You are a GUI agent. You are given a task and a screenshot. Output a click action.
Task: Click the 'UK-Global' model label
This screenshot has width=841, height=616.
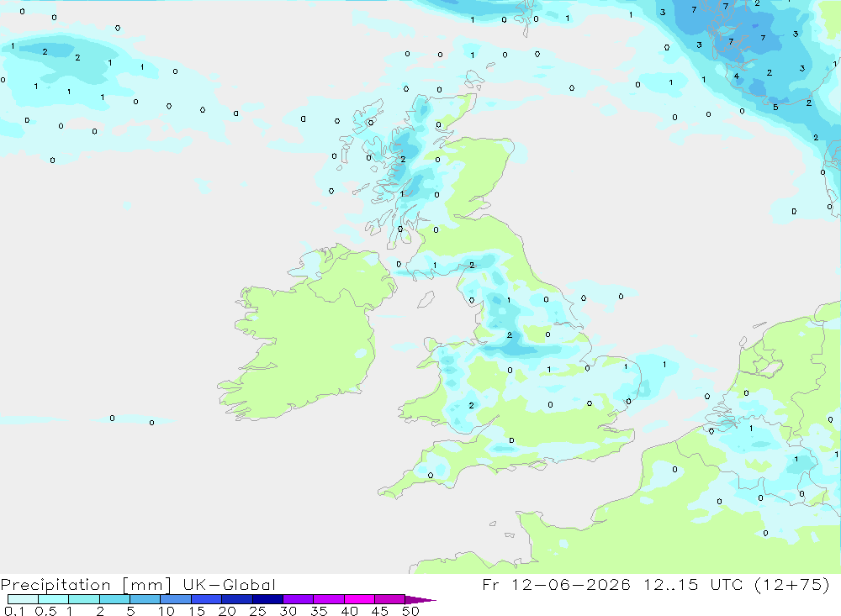coord(229,584)
